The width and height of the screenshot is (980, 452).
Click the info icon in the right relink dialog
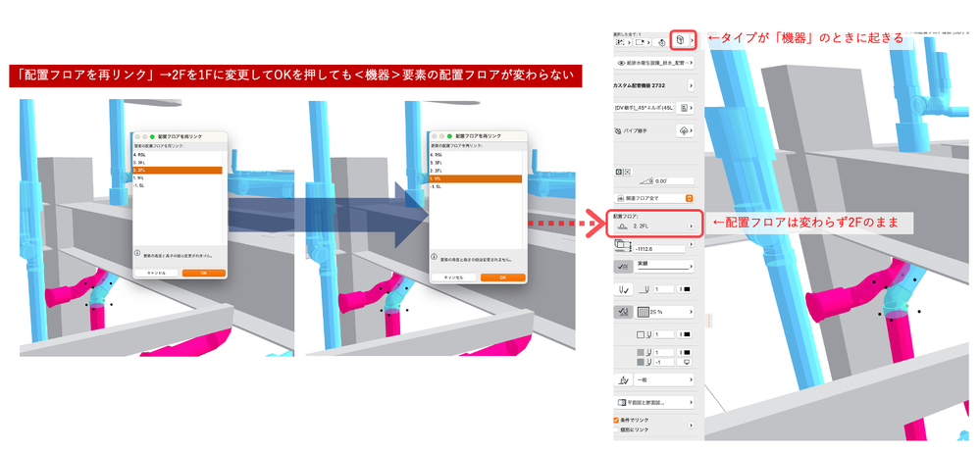tap(435, 258)
